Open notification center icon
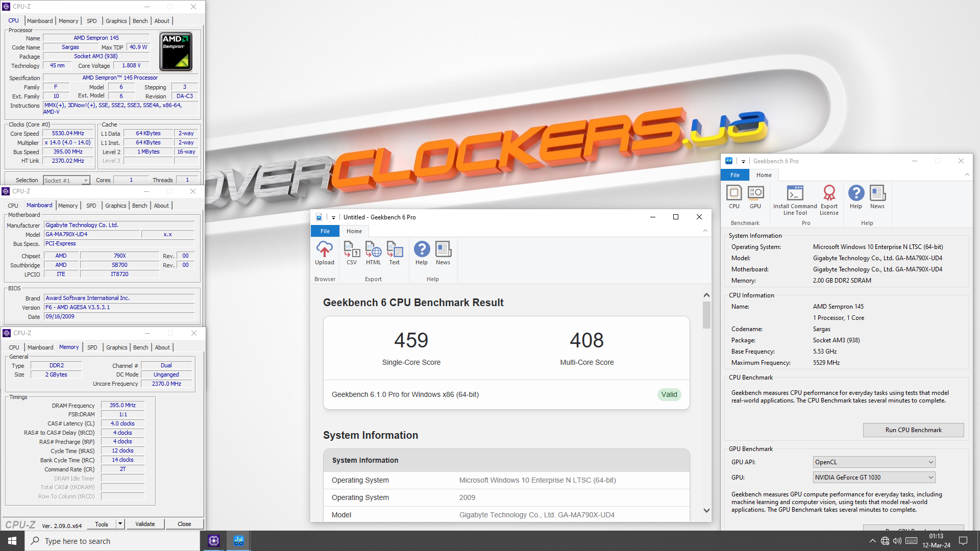Image resolution: width=980 pixels, height=551 pixels. coord(963,541)
